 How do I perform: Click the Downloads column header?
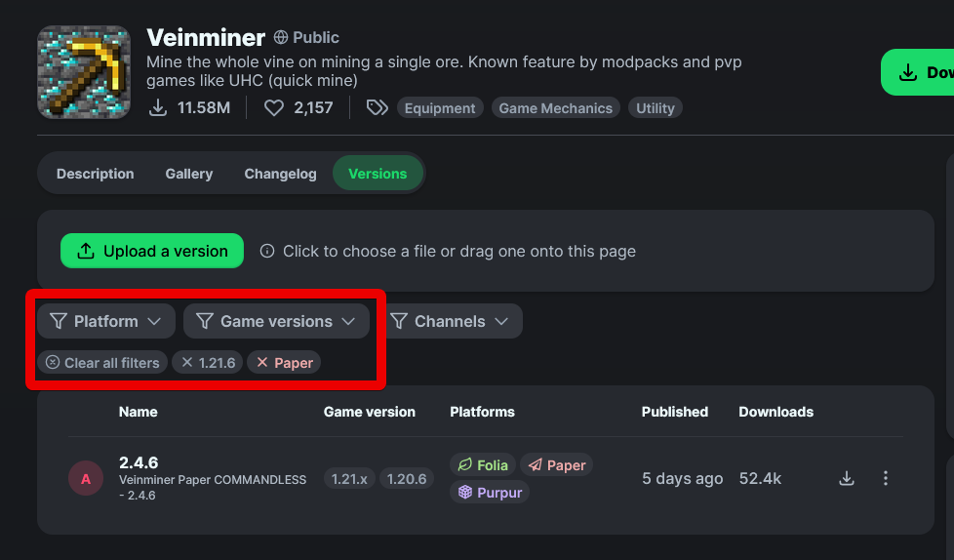776,412
